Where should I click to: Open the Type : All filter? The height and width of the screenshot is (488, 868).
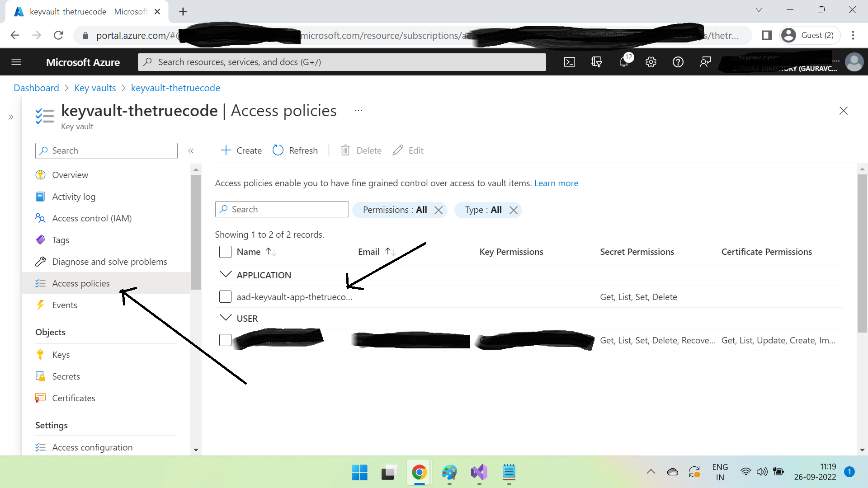click(x=483, y=210)
